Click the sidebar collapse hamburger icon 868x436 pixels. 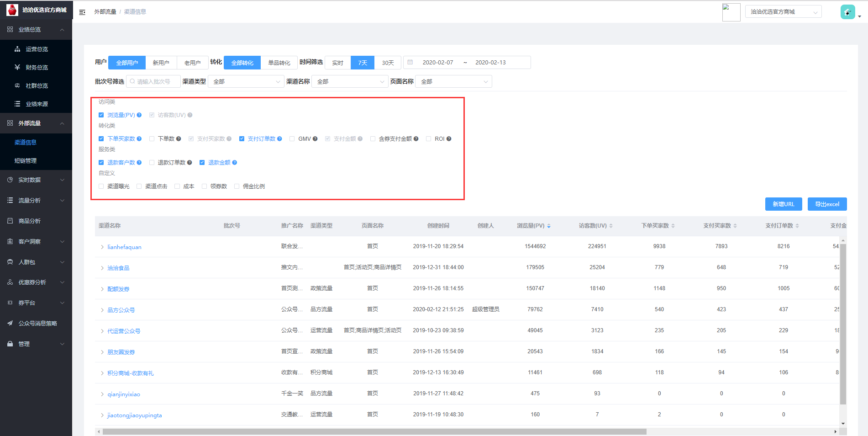point(82,12)
